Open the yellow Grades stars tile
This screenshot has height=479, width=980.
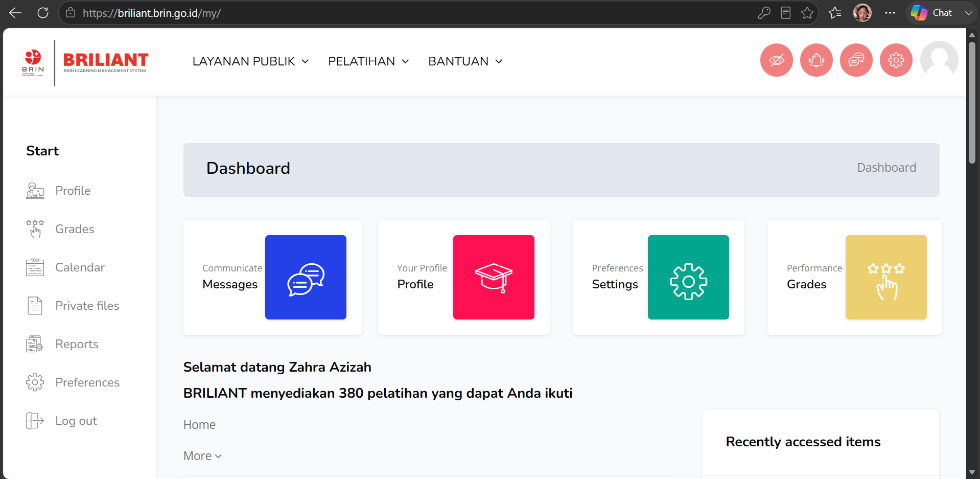[x=886, y=277]
